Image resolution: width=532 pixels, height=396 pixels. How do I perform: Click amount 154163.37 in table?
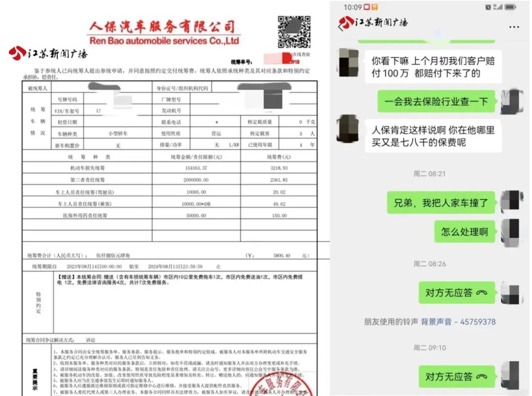click(x=196, y=168)
